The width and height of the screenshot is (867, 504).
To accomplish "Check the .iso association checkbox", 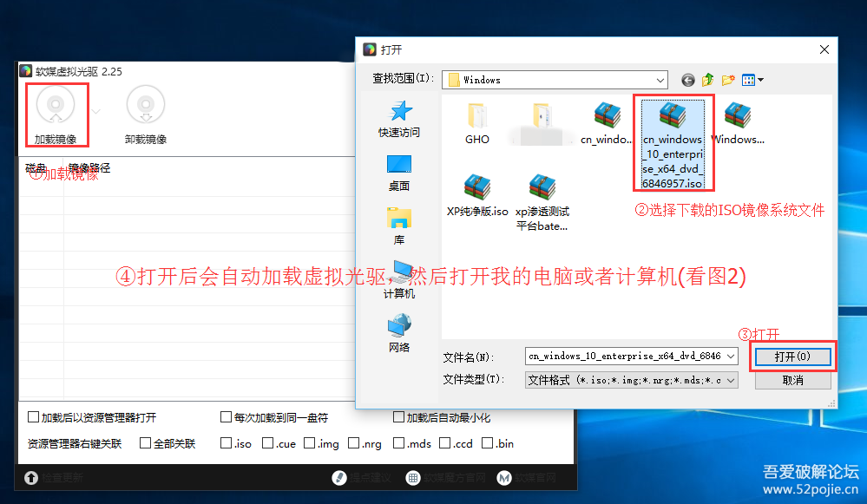I will coord(226,443).
